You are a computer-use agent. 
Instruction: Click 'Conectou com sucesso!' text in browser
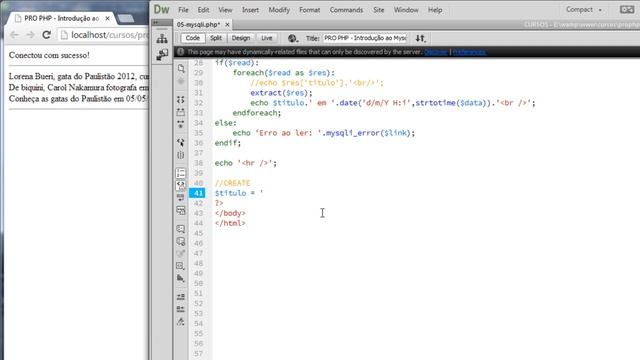tap(49, 55)
